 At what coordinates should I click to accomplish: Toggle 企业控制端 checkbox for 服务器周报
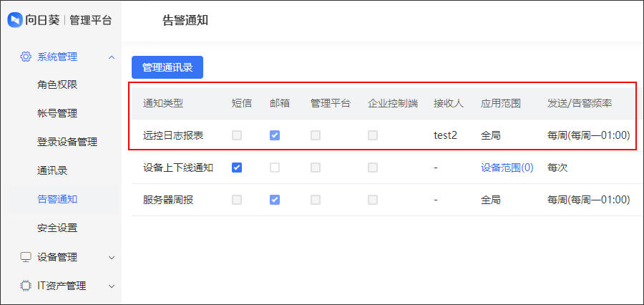(373, 200)
